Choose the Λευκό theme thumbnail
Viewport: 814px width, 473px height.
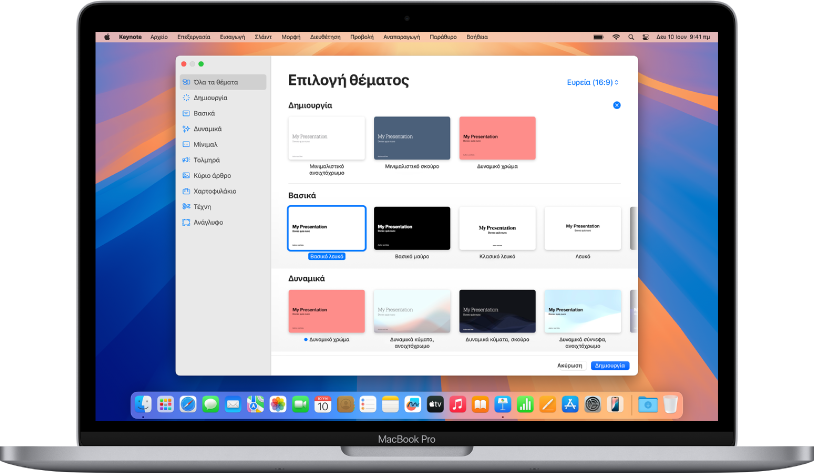coord(582,228)
